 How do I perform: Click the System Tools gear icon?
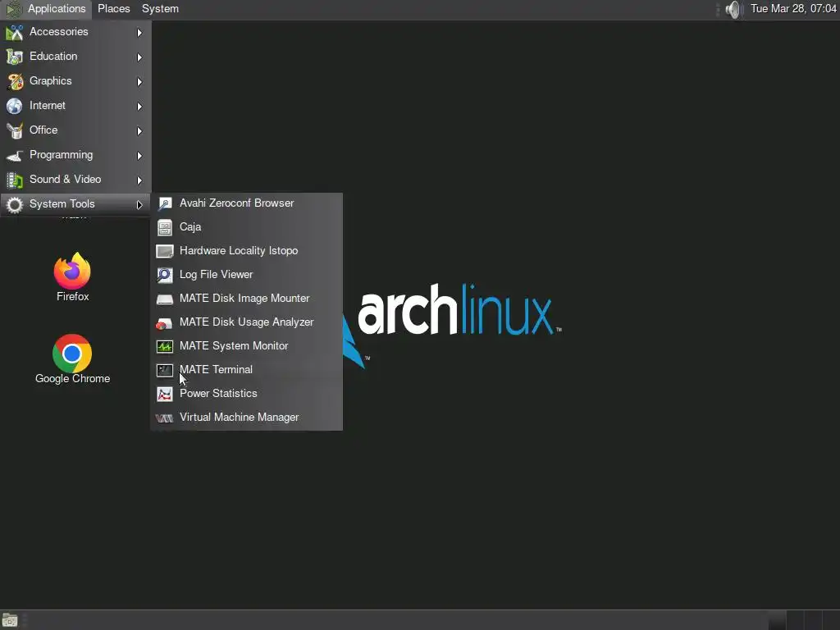point(15,204)
